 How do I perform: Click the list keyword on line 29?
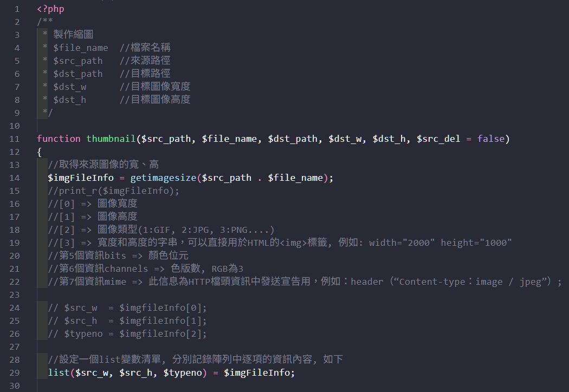pyautogui.click(x=59, y=373)
